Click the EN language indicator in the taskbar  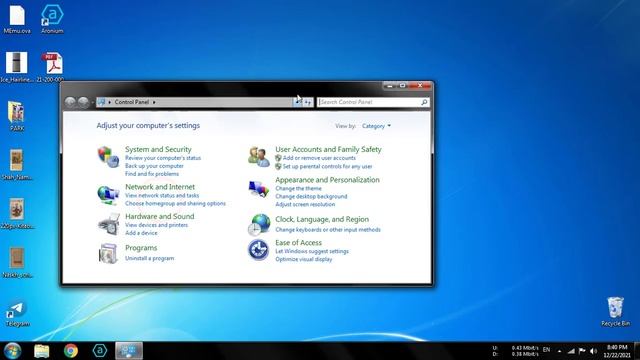(x=546, y=350)
